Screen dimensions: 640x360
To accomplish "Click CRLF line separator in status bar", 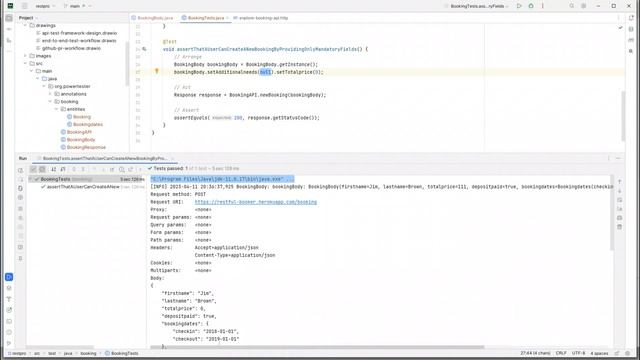I will coord(561,353).
